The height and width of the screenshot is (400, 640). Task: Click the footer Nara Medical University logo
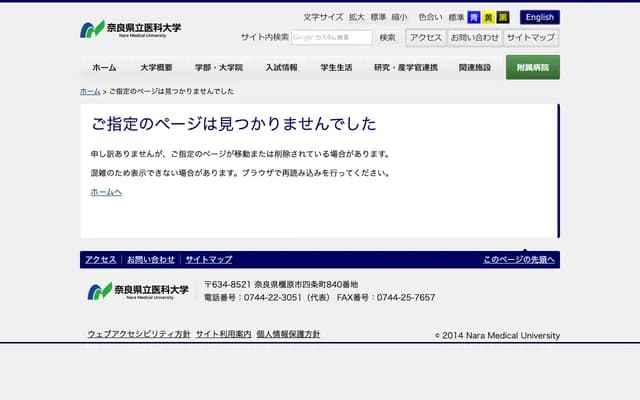138,291
